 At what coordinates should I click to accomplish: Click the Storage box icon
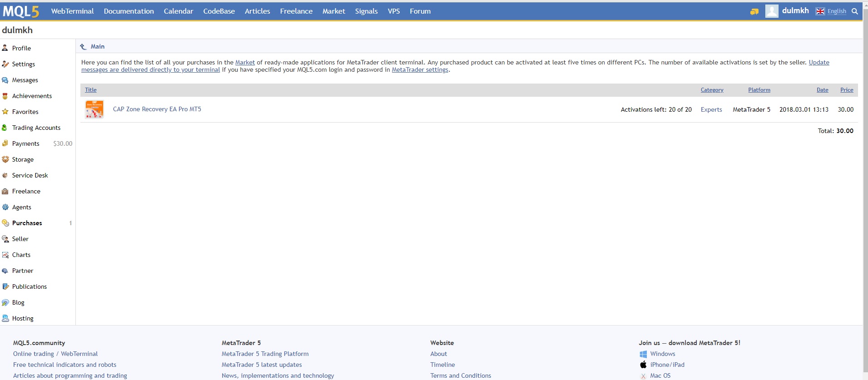[5, 159]
